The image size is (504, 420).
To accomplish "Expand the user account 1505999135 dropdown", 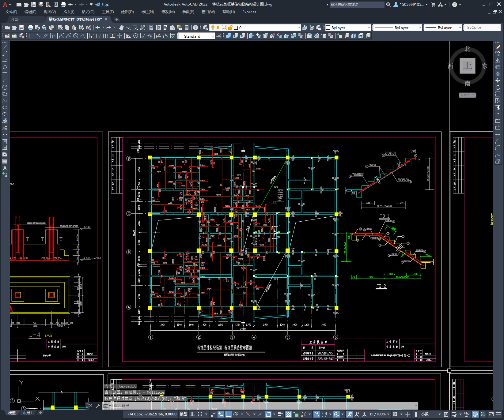I will [411, 5].
